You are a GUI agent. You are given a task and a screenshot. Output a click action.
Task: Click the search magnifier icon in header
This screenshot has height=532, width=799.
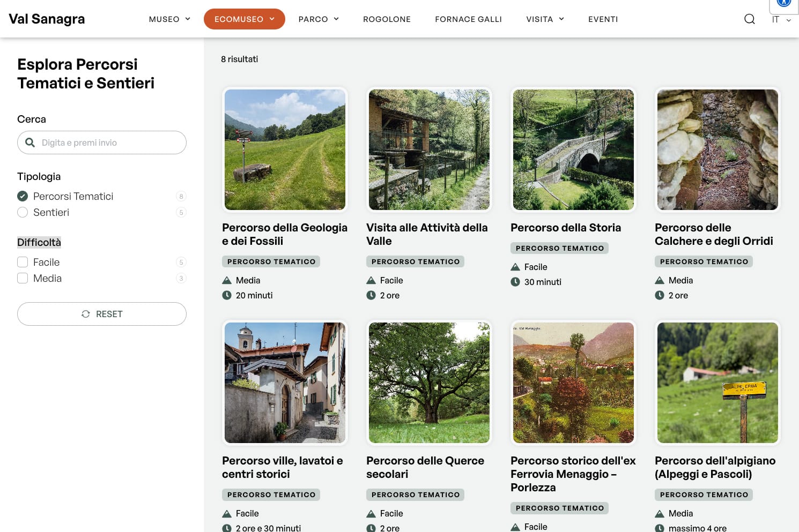pyautogui.click(x=749, y=19)
